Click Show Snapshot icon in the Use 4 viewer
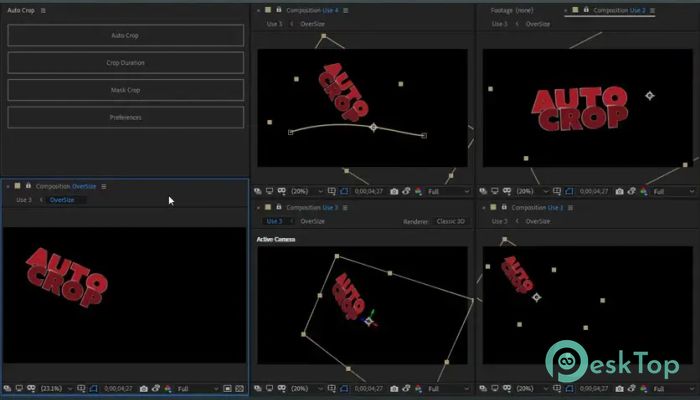The height and width of the screenshot is (400, 700). pyautogui.click(x=406, y=191)
